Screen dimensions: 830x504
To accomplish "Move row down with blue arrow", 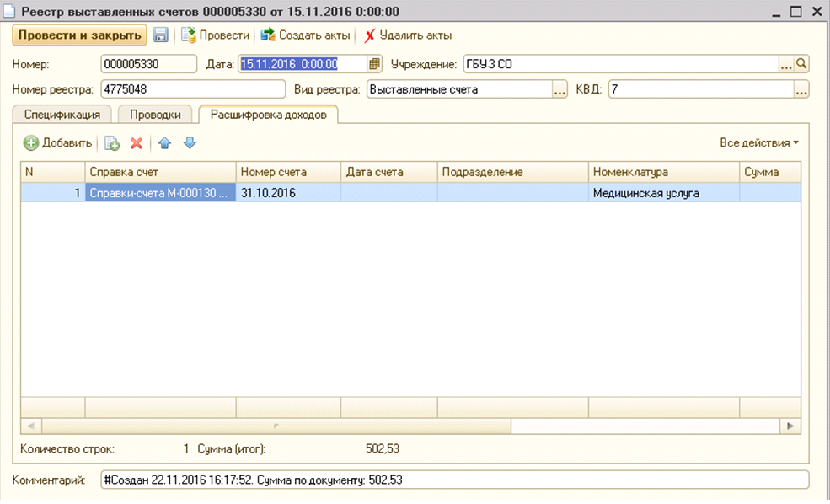I will pyautogui.click(x=190, y=143).
